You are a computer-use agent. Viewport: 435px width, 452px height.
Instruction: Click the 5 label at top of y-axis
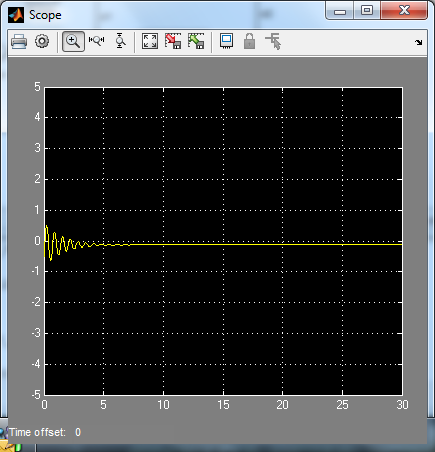37,87
